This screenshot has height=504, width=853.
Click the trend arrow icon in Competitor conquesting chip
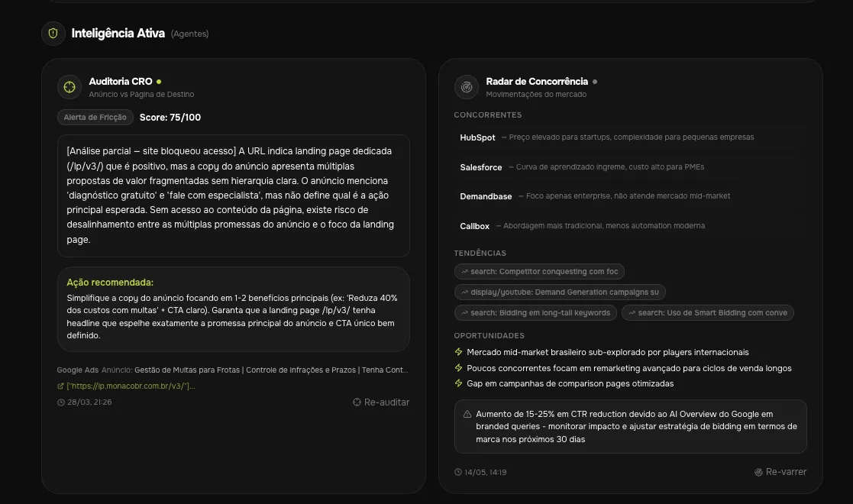point(464,272)
